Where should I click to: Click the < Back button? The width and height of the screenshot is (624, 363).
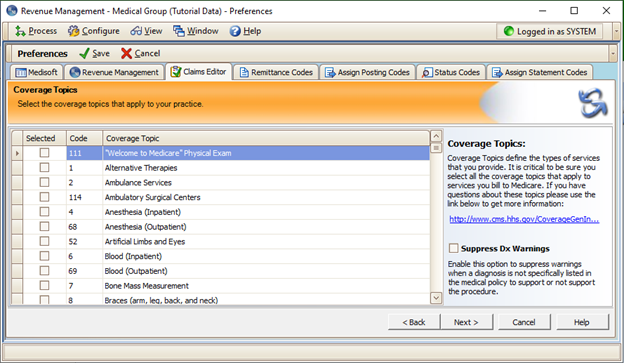(x=414, y=322)
